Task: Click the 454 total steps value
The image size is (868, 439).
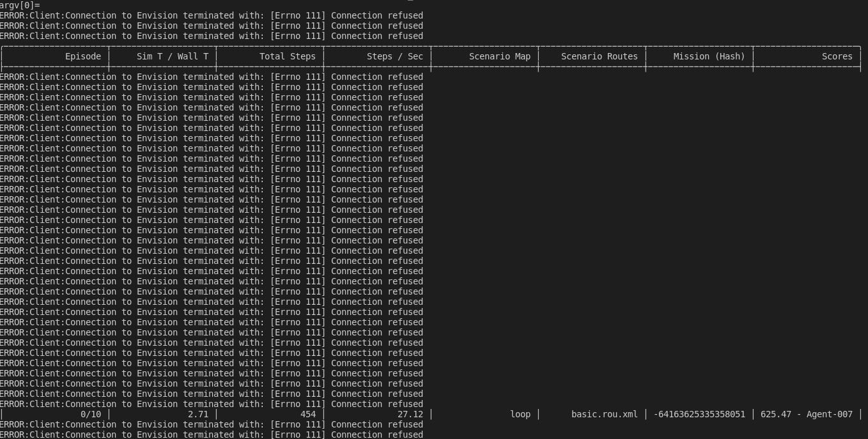Action: pos(307,414)
